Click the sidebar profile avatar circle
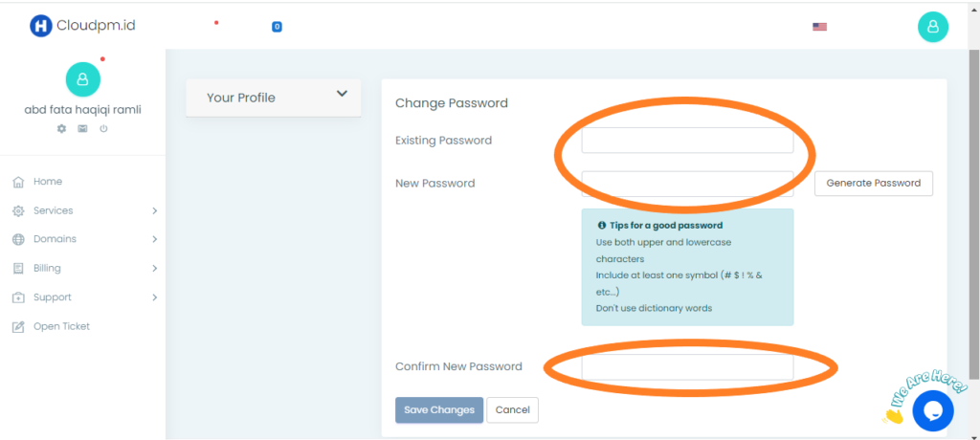 pyautogui.click(x=83, y=79)
